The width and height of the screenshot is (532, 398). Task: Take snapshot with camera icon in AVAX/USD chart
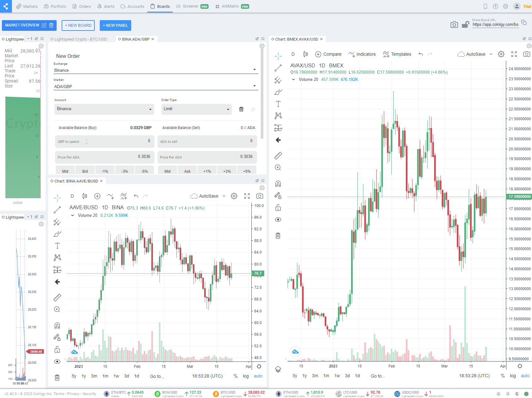[x=527, y=54]
